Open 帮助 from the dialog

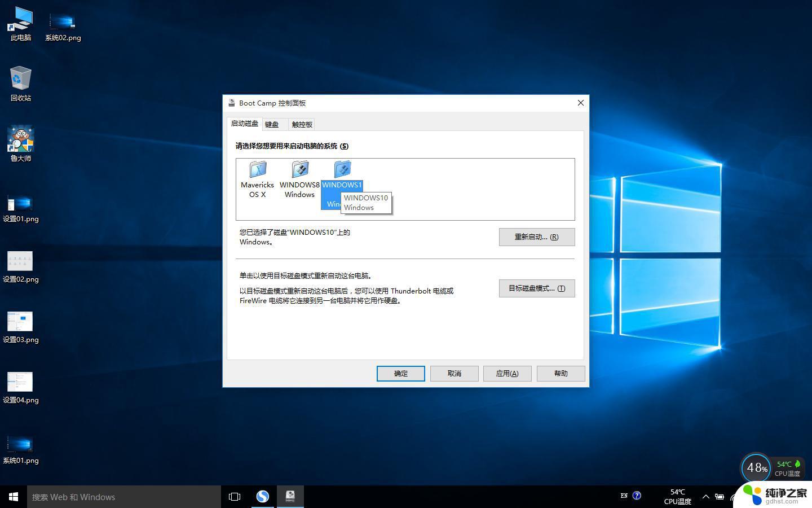click(x=561, y=374)
